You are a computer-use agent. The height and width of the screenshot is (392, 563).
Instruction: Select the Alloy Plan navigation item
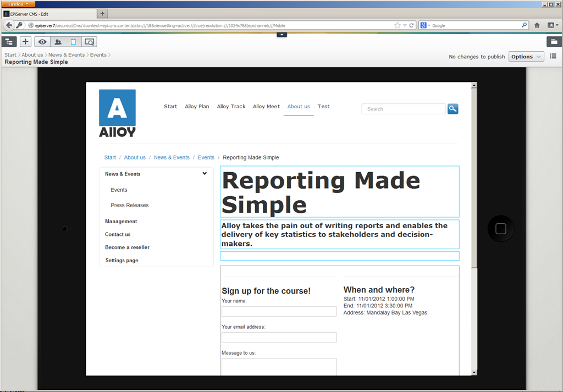coord(197,107)
